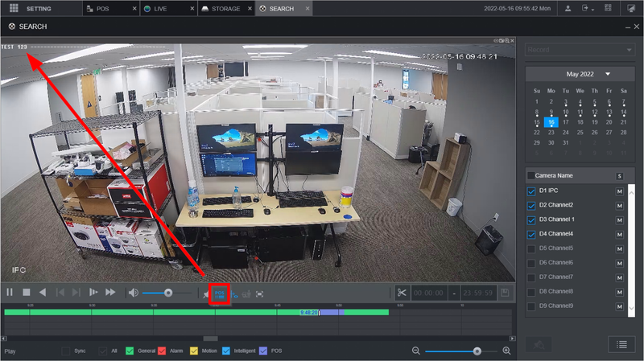This screenshot has width=644, height=361.
Task: Set the clip start time field
Action: 429,293
